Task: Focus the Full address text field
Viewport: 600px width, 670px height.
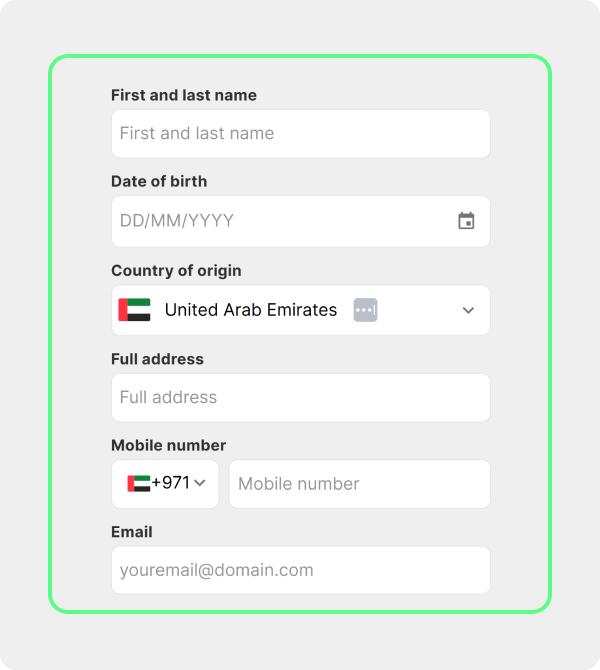Action: pos(300,398)
